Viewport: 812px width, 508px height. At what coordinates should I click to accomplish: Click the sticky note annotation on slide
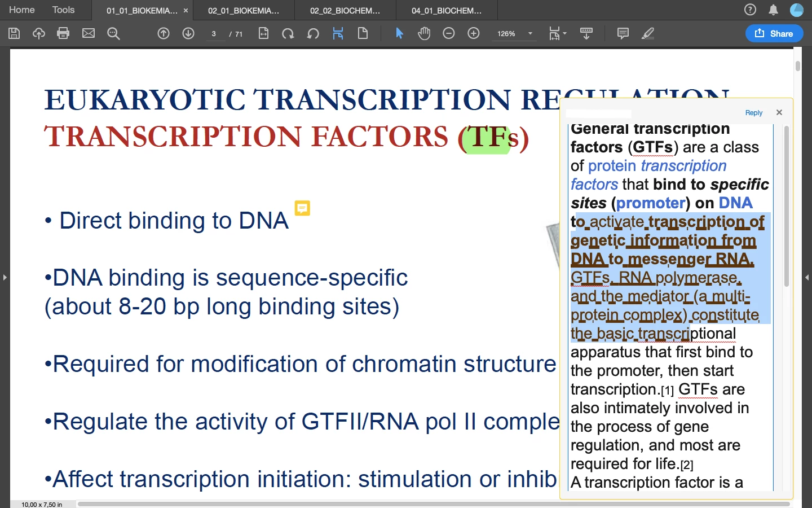(302, 208)
